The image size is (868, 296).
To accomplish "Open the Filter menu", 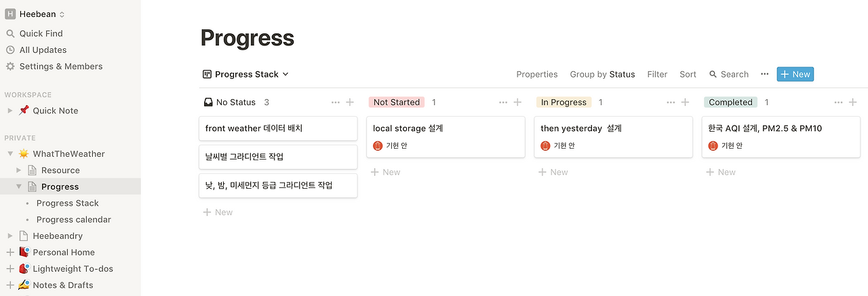I will coord(657,74).
